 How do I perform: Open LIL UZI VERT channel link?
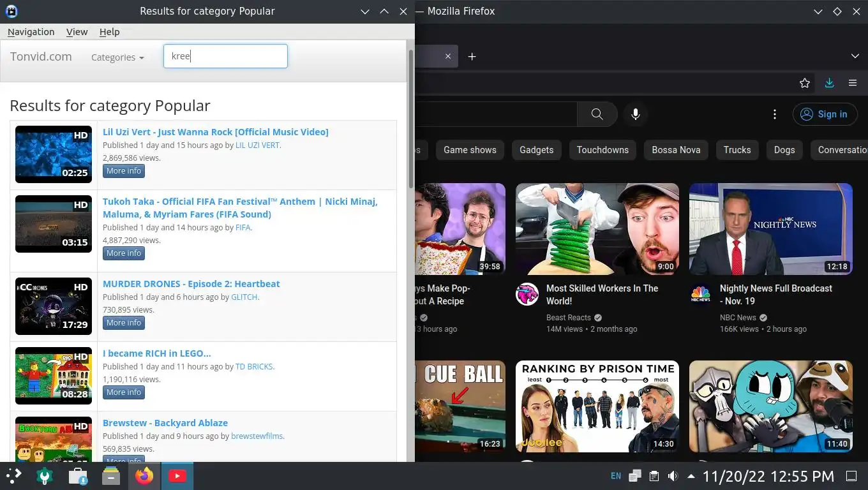[257, 145]
